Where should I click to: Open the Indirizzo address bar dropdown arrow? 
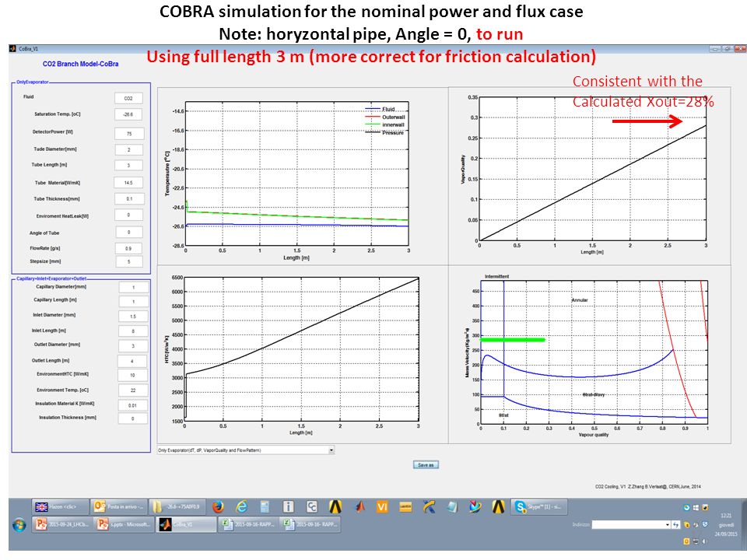pos(668,525)
